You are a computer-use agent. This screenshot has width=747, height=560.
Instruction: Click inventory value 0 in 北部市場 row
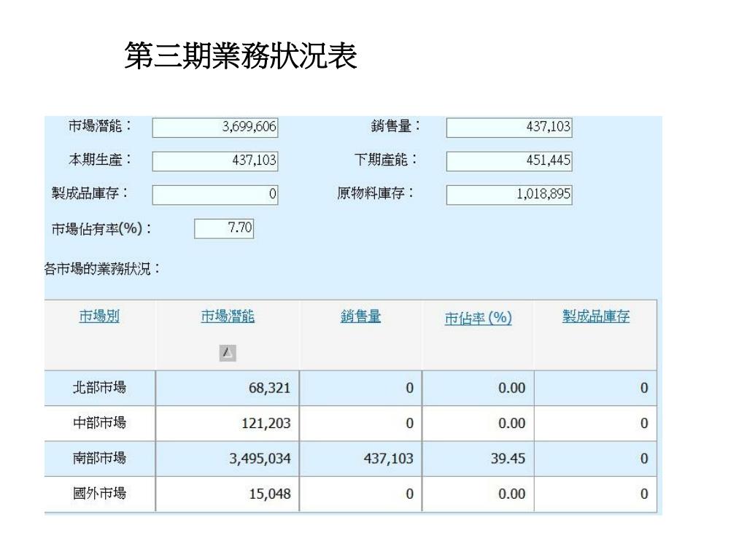coord(595,388)
